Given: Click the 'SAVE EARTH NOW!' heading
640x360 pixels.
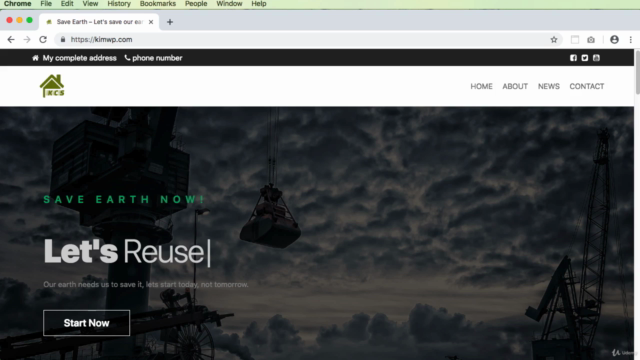Looking at the screenshot, I should click(x=124, y=200).
